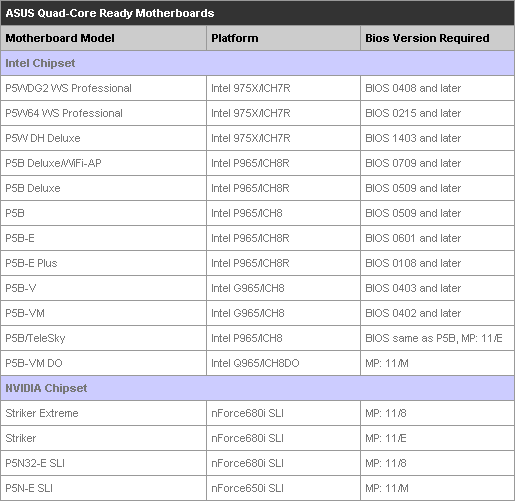Screen dimensions: 516x501
Task: Select the 'Motherboard Model' column header
Action: (x=103, y=38)
